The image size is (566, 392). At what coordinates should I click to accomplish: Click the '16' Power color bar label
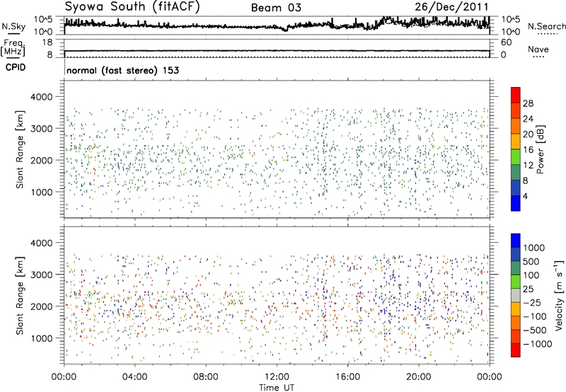point(528,150)
